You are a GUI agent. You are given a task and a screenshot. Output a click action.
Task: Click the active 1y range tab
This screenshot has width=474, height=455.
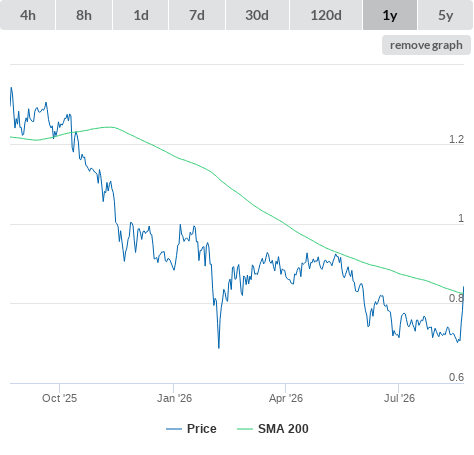click(x=390, y=15)
